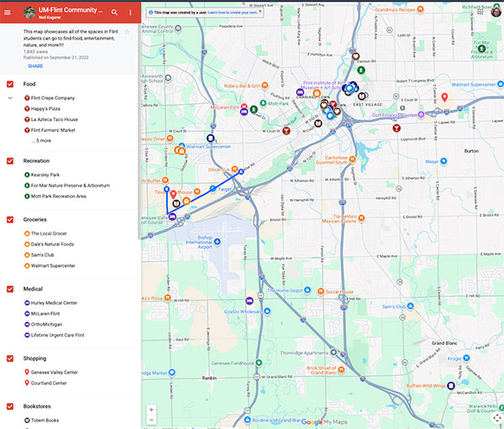Follow the 'Learn how to create your own' link
Image resolution: width=504 pixels, height=429 pixels.
coord(233,13)
